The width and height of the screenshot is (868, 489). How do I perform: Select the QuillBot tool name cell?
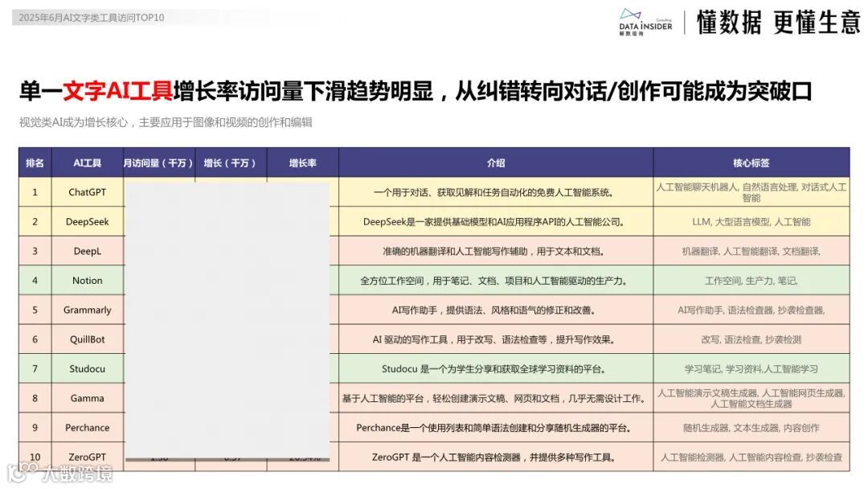click(x=88, y=339)
